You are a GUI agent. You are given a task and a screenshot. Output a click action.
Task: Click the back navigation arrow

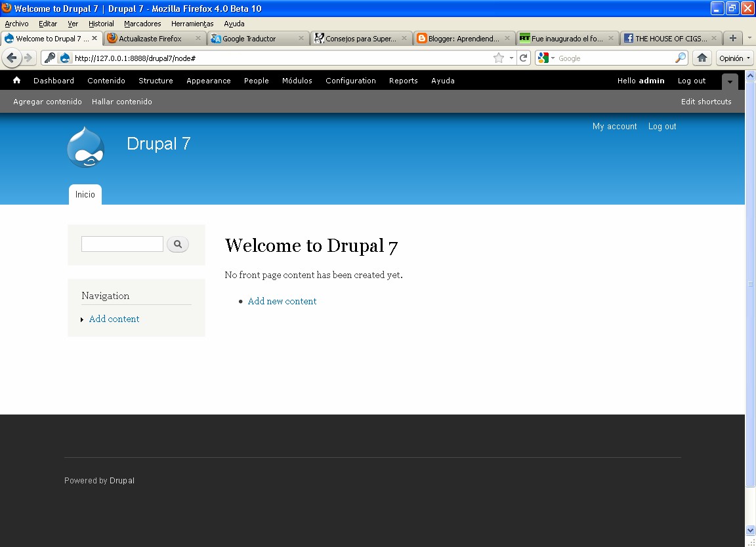coord(11,58)
